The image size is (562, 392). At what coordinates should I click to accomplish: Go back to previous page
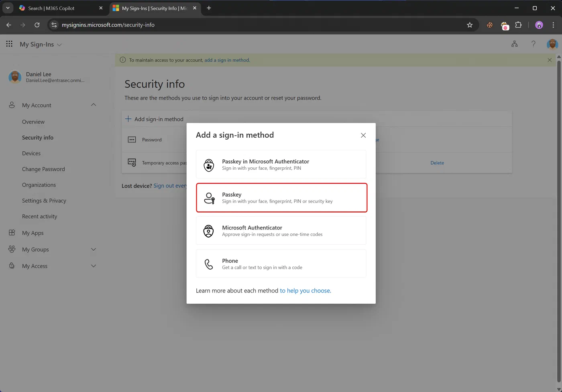tap(9, 25)
